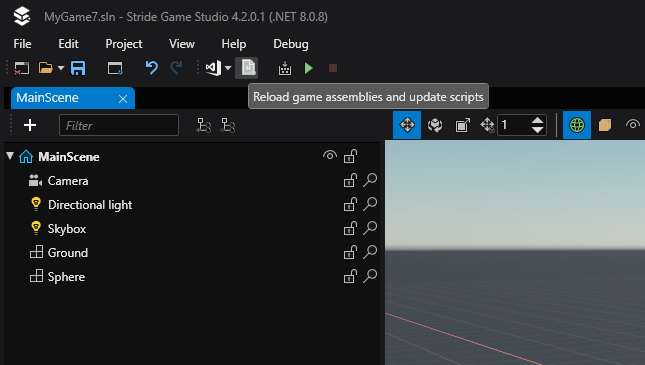The width and height of the screenshot is (645, 365).
Task: Toggle lock on Camera entity
Action: (350, 180)
